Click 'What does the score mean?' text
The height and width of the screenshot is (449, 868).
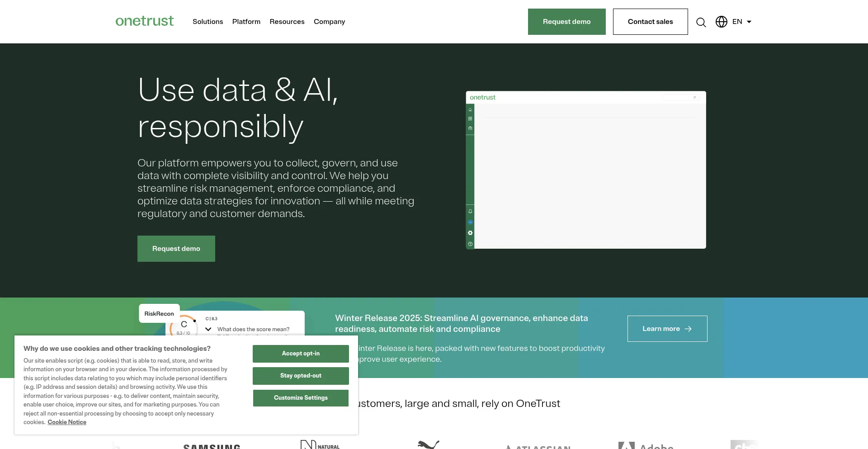(253, 329)
